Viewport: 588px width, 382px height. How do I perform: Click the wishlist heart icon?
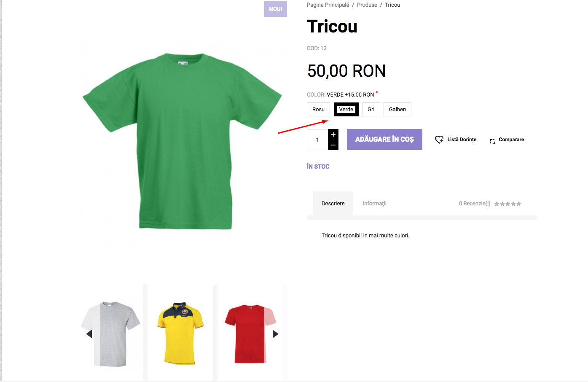point(439,140)
